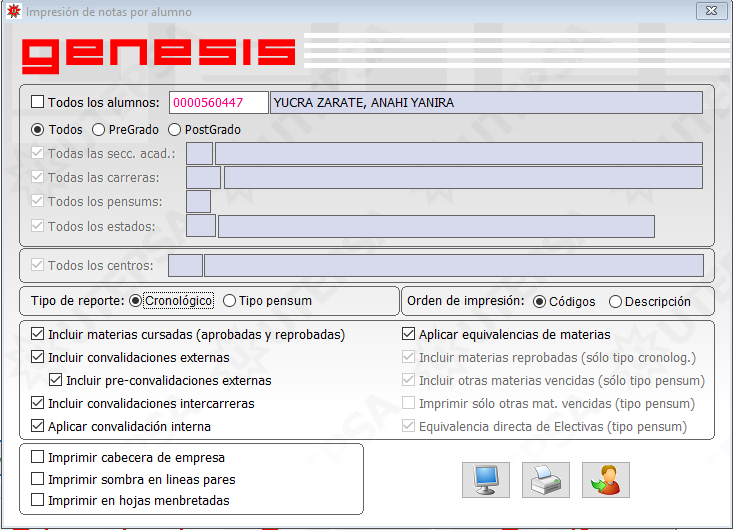Toggle Aplicar convalidación interna checkbox

click(x=37, y=426)
